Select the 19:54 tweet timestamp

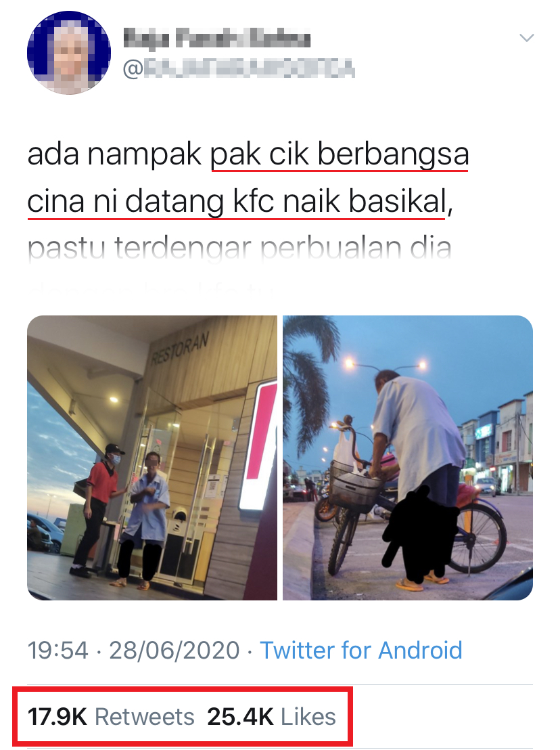point(57,650)
